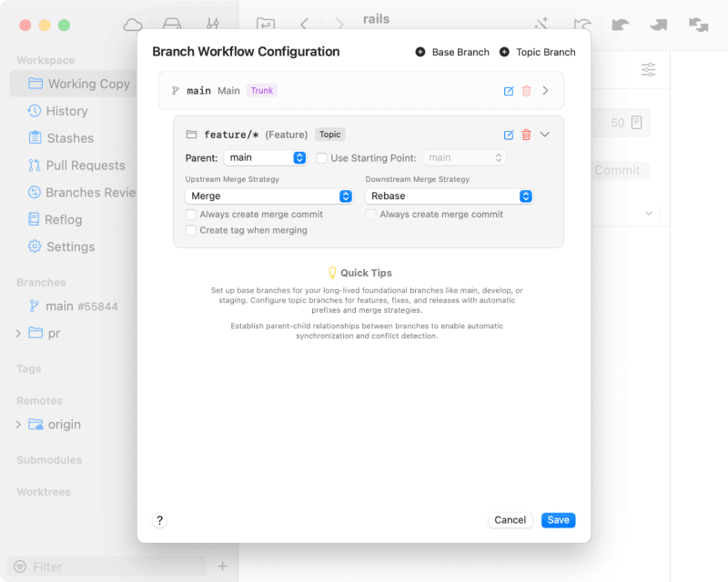Screen dimensions: 728x582
Task: Save the branch workflow configuration
Action: [558, 519]
